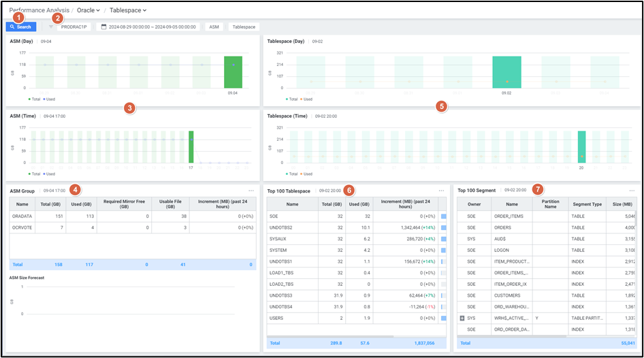
Task: Open Top 100 Segment more-options ellipsis
Action: tap(632, 191)
